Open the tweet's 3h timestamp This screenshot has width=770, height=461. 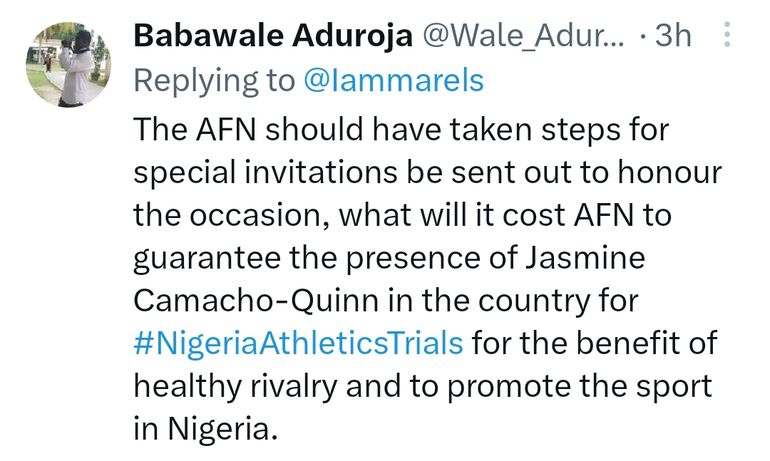671,36
